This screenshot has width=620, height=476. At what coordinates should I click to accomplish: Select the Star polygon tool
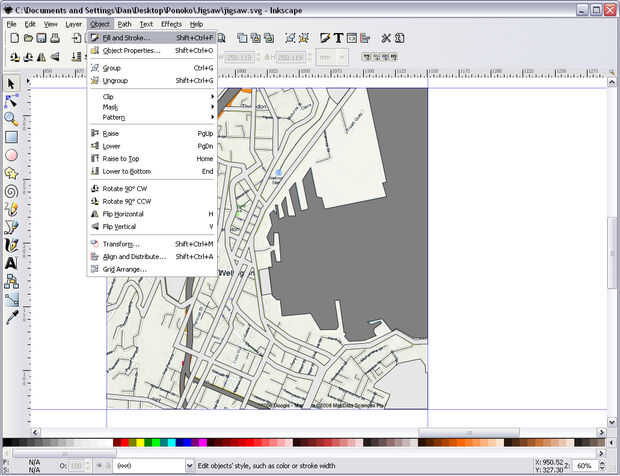(11, 173)
